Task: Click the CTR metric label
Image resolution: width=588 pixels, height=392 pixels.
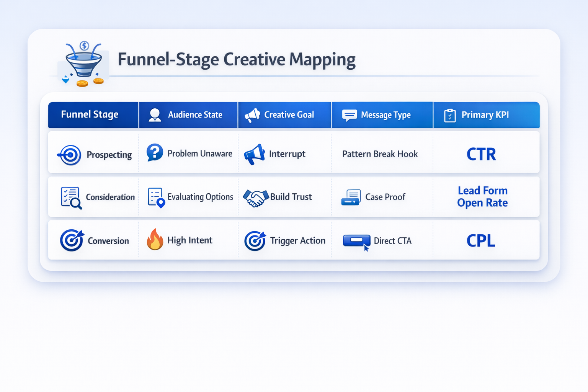Action: 482,154
